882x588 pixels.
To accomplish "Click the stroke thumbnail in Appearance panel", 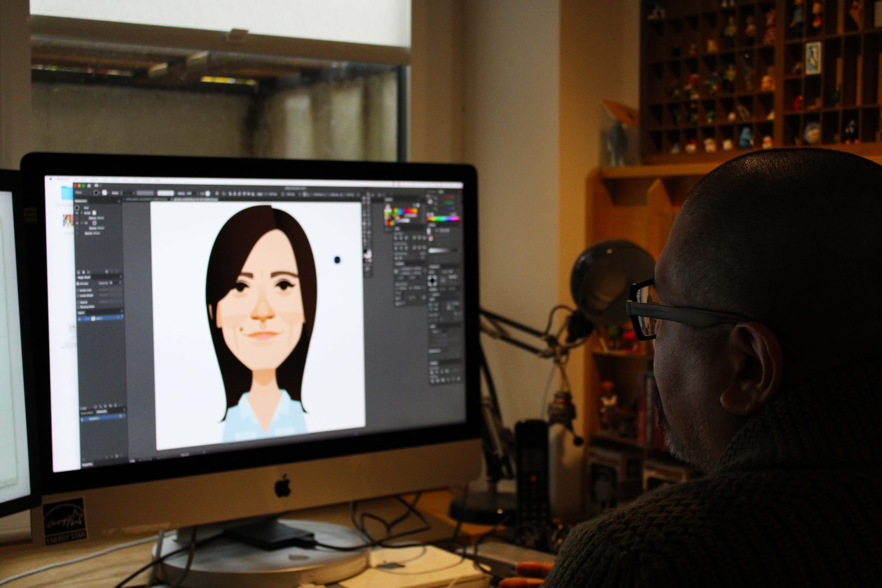I will pos(94,213).
